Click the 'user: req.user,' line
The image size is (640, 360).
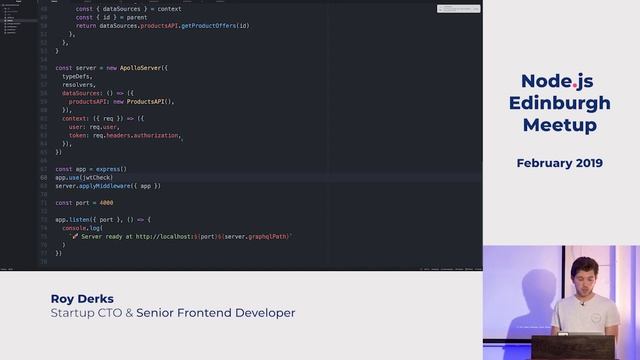point(94,127)
